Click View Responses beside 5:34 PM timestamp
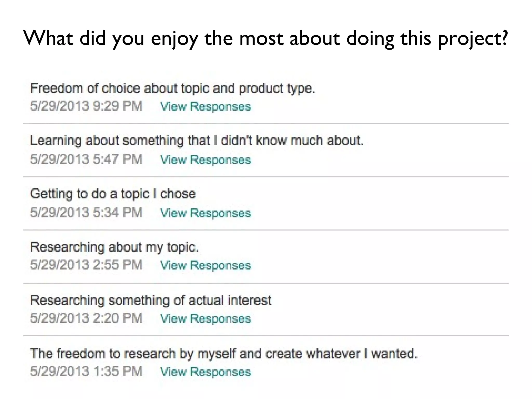Image resolution: width=532 pixels, height=399 pixels. (x=205, y=213)
